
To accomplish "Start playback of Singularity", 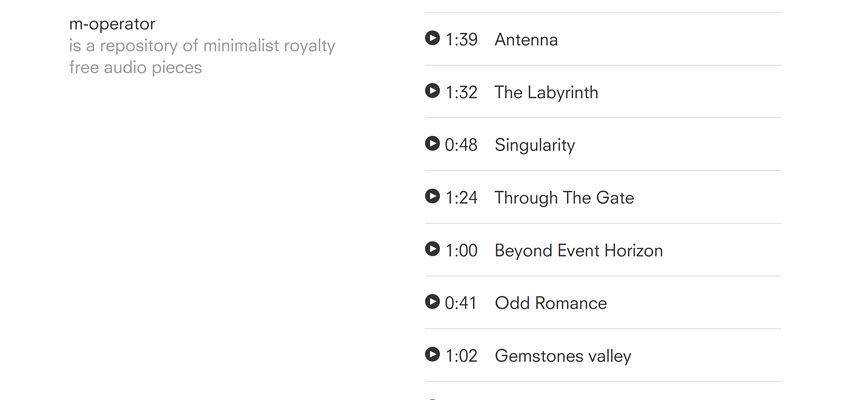I will tap(432, 143).
